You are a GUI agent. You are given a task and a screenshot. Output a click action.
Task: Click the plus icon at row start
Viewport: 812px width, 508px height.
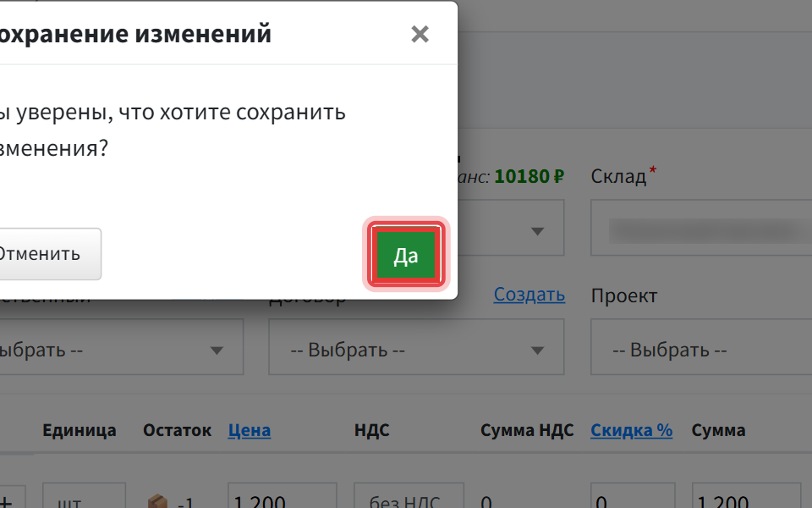point(6,501)
